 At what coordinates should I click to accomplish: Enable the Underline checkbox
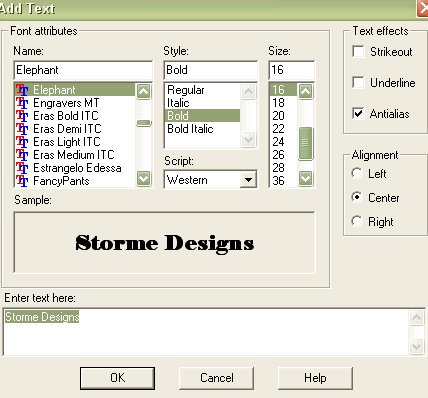(358, 82)
